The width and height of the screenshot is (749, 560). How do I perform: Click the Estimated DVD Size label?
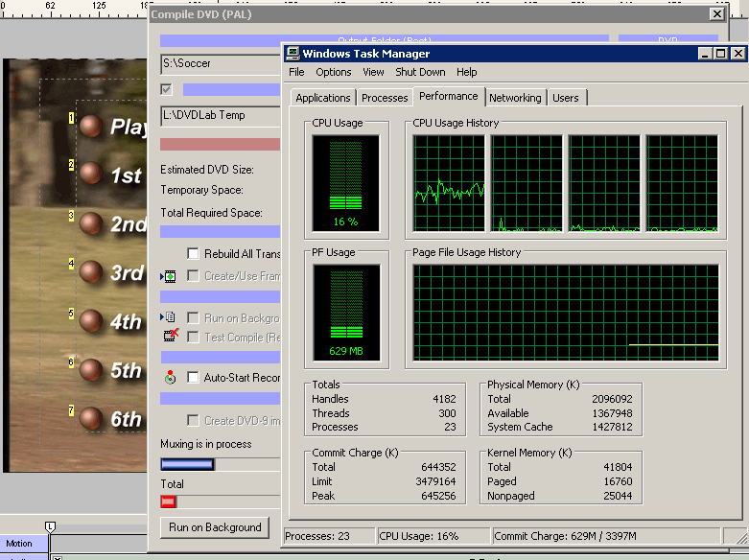tap(207, 170)
